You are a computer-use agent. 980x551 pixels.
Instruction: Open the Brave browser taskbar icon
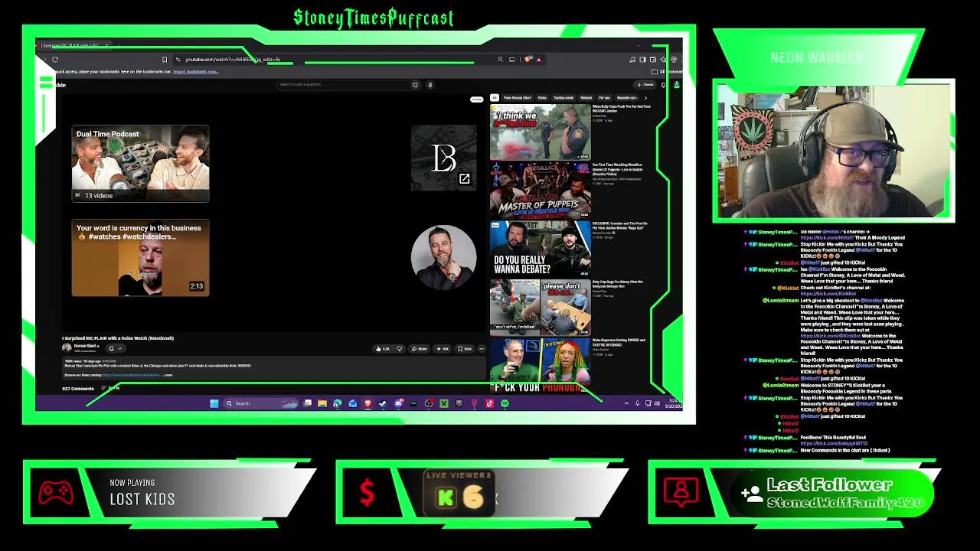(x=367, y=403)
